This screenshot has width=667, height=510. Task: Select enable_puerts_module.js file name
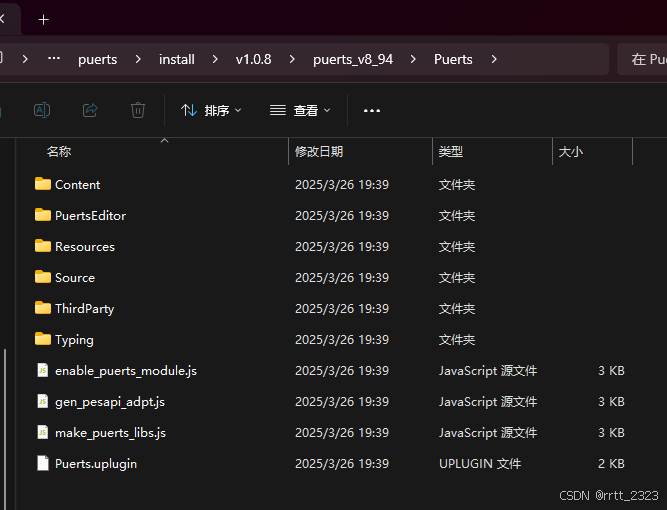pyautogui.click(x=126, y=371)
